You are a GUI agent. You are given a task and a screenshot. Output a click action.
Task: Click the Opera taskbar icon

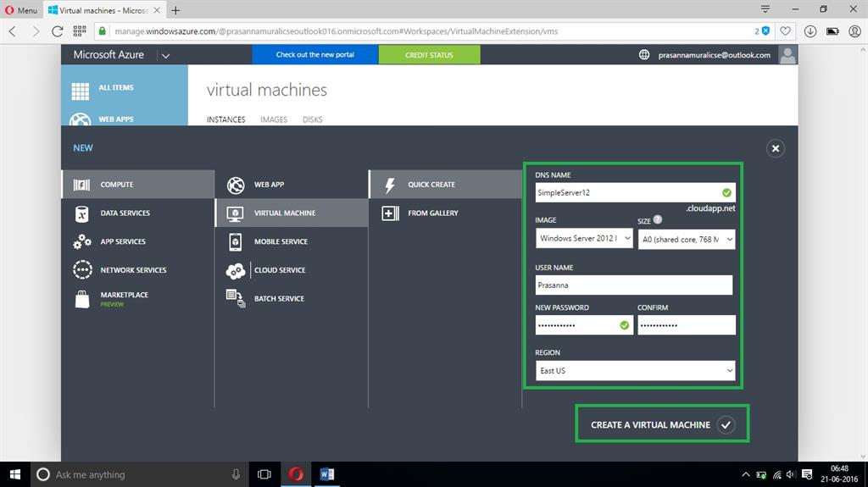[x=296, y=474]
